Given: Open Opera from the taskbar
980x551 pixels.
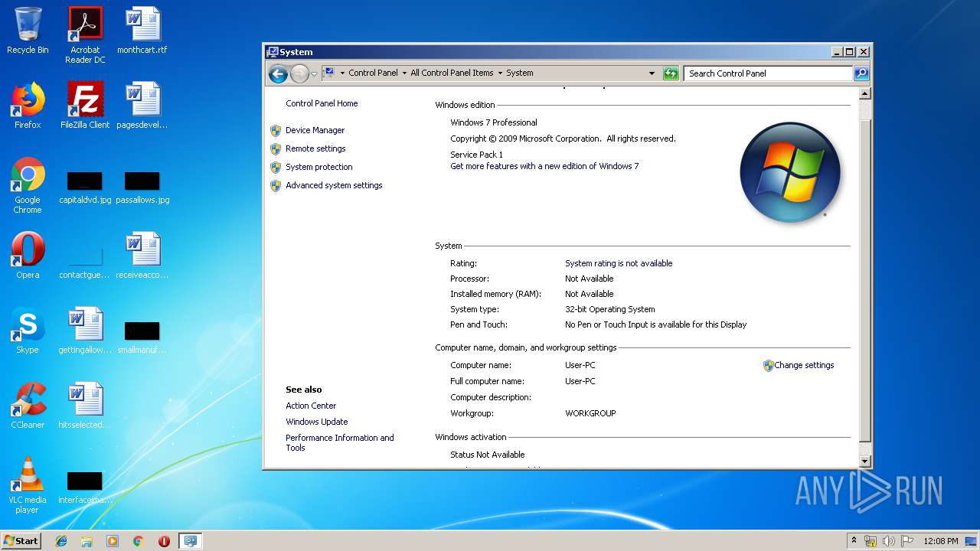Looking at the screenshot, I should click(164, 541).
